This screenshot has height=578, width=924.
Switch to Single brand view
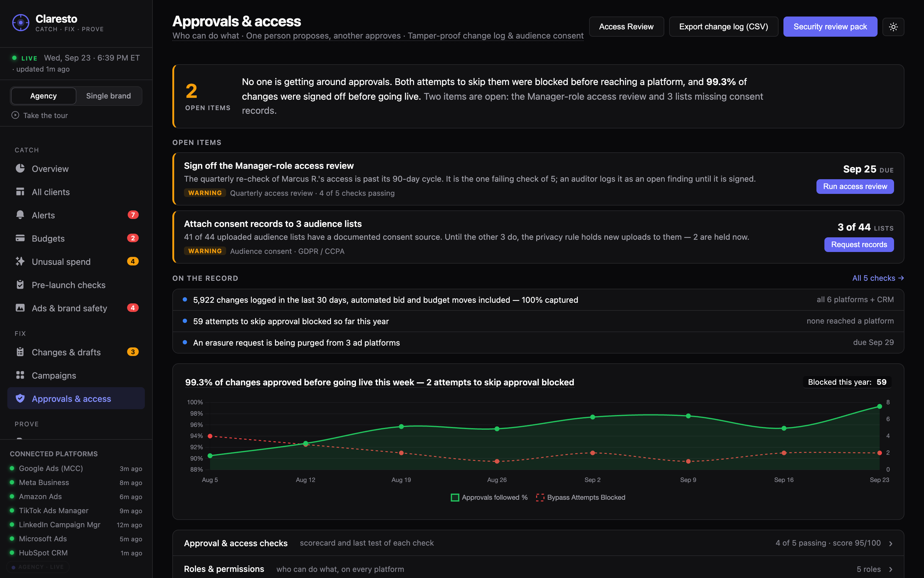point(108,96)
